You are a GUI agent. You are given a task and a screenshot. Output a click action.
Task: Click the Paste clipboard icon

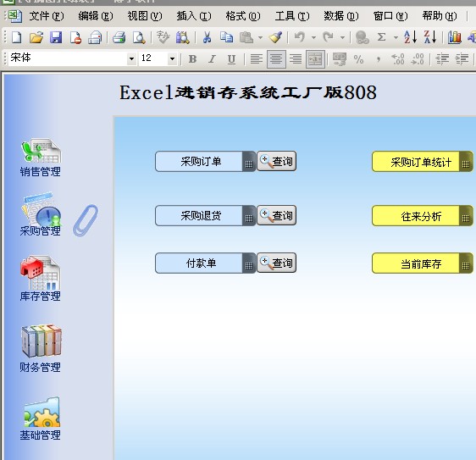tap(246, 37)
